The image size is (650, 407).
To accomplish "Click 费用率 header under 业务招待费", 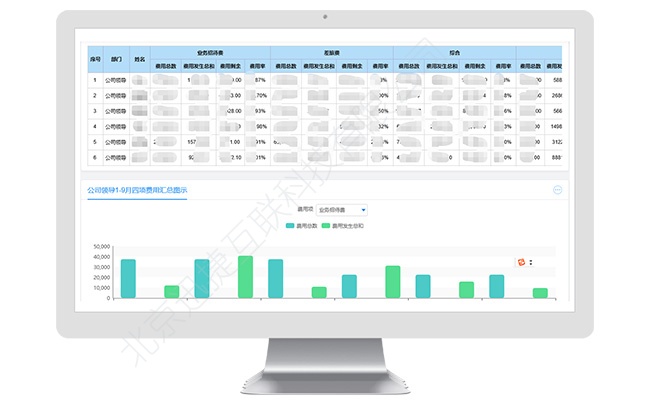I will point(257,66).
